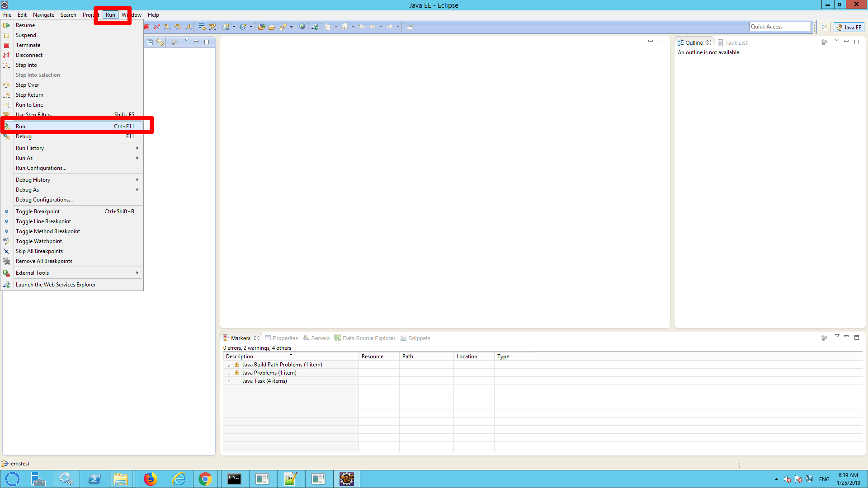The height and width of the screenshot is (488, 868).
Task: Expand Java Task marker group
Action: [x=229, y=381]
